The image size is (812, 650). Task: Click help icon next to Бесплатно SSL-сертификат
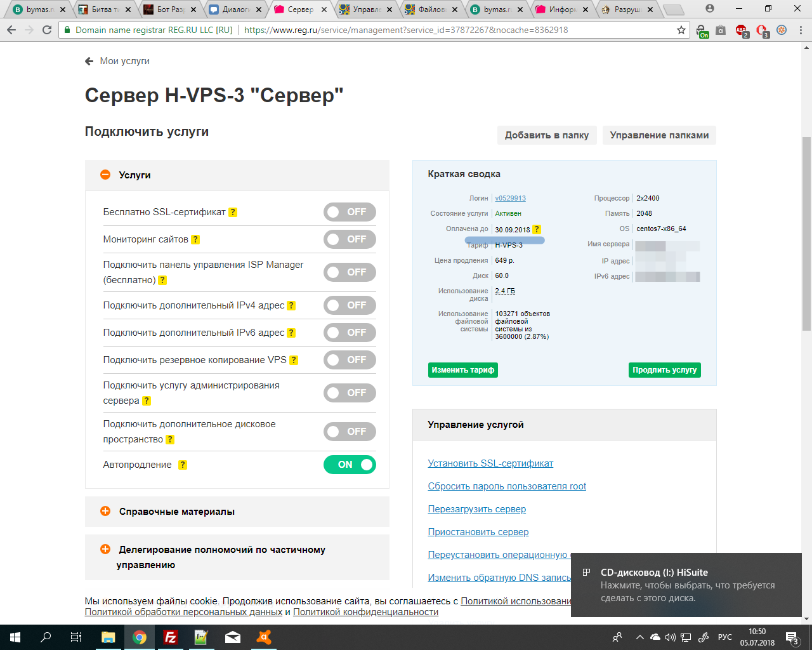point(233,212)
